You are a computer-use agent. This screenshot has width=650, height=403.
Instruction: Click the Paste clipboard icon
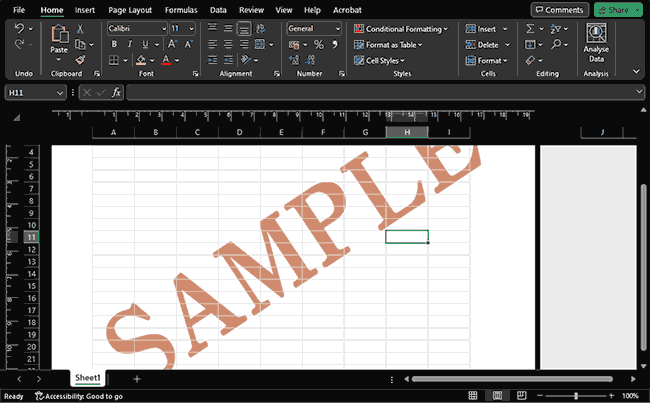point(59,34)
